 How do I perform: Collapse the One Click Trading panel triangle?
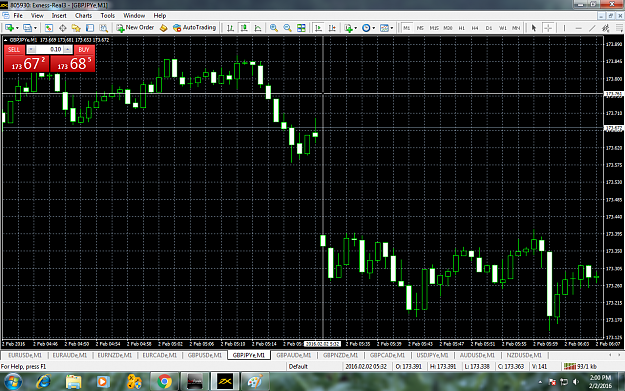coord(5,40)
